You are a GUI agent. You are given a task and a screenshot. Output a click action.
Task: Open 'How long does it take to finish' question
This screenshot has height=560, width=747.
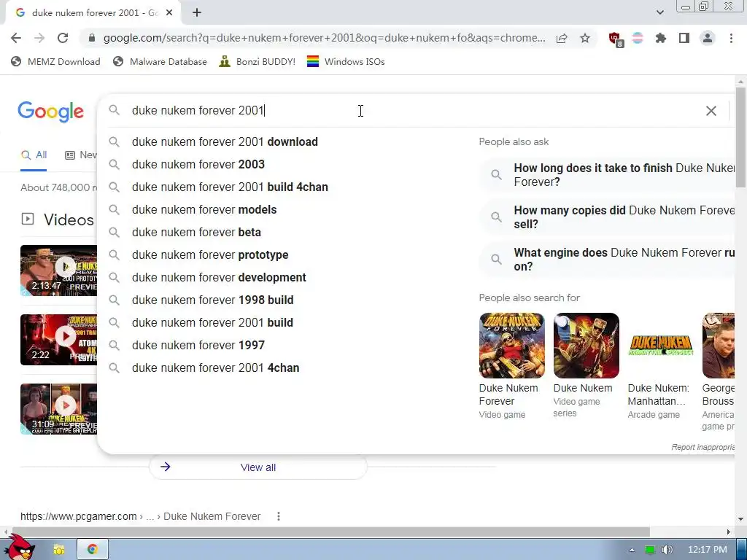(608, 175)
